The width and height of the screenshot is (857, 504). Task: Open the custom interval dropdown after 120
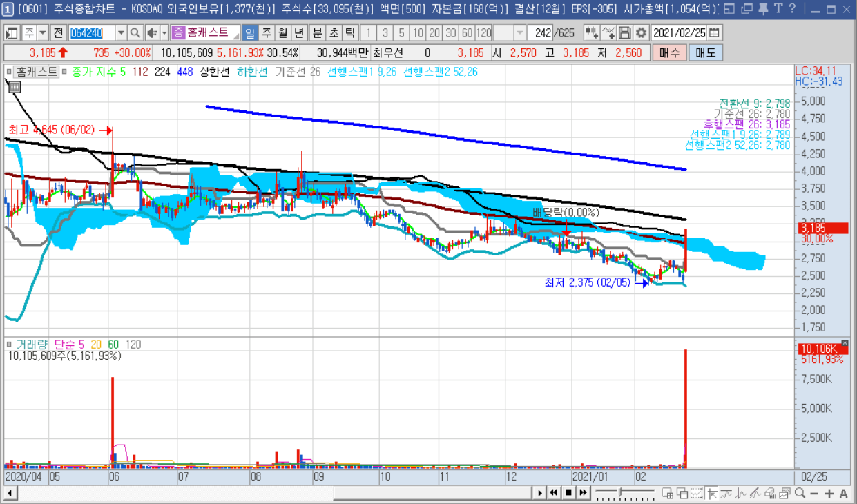tap(519, 33)
